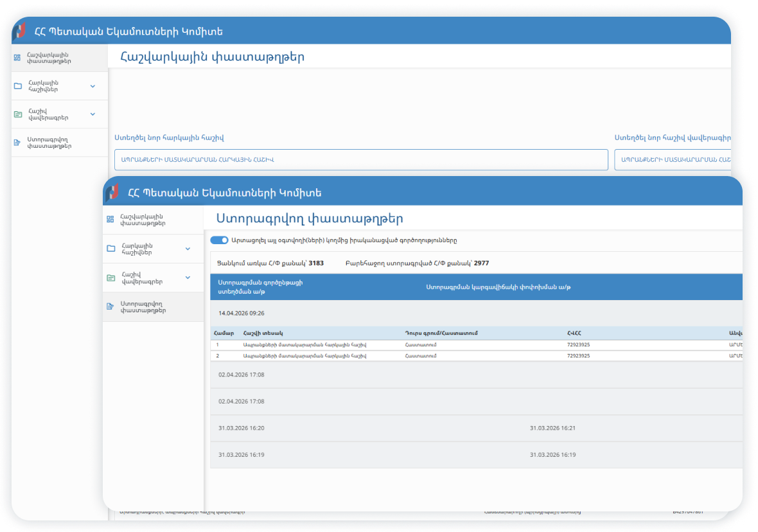The image size is (758, 532).
Task: Expand the Հաշիվ վավերագրեր chevron in the front sidebar
Action: (x=188, y=278)
